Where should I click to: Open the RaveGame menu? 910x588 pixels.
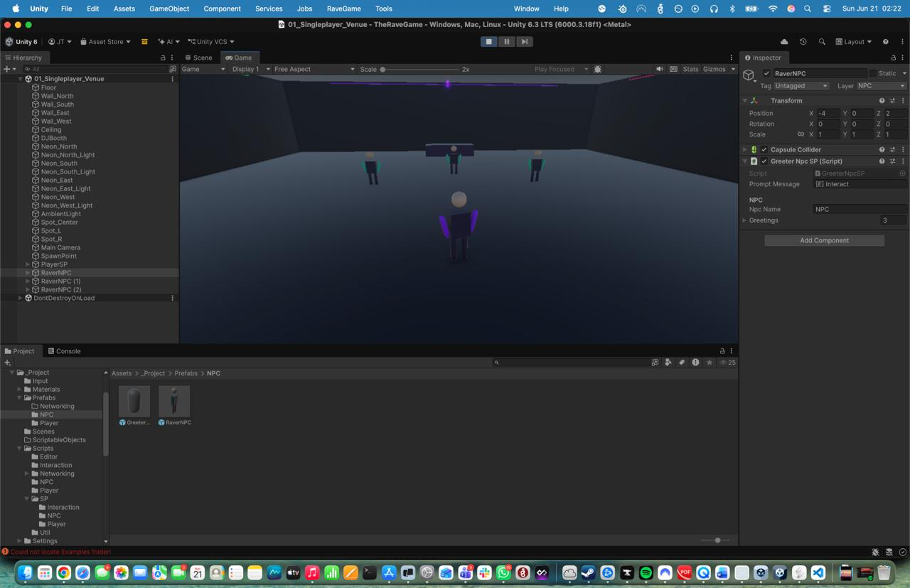tap(343, 9)
